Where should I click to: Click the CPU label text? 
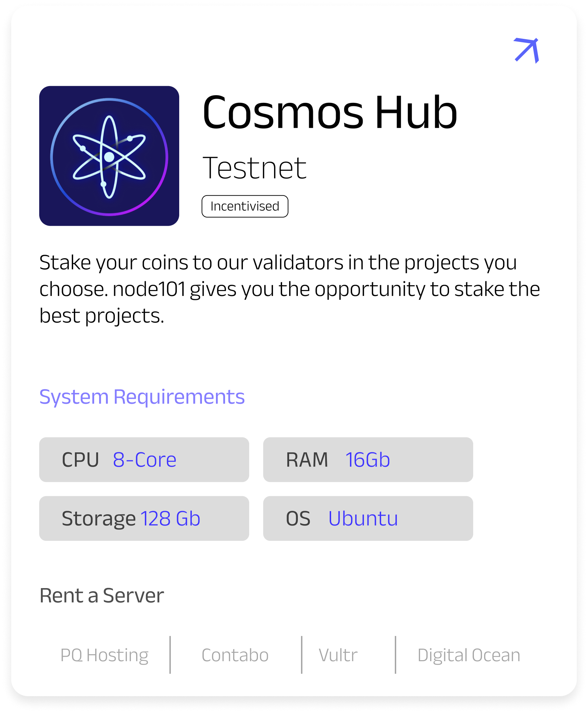point(80,460)
